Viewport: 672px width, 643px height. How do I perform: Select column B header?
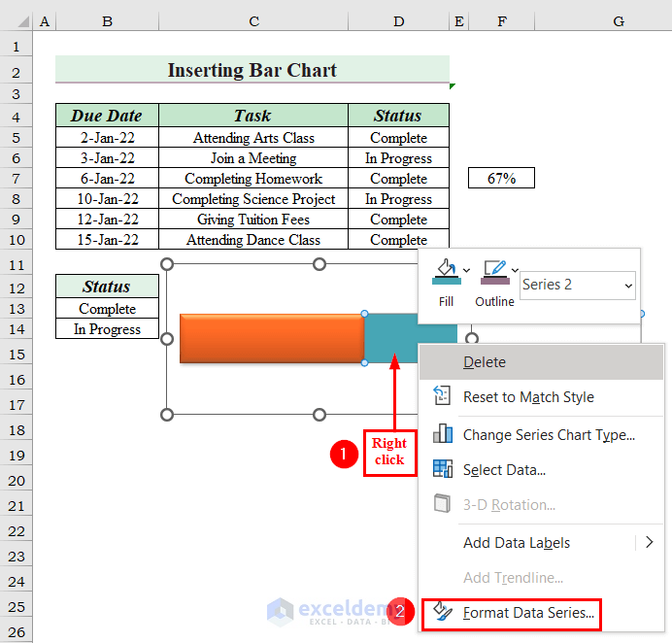coord(107,21)
